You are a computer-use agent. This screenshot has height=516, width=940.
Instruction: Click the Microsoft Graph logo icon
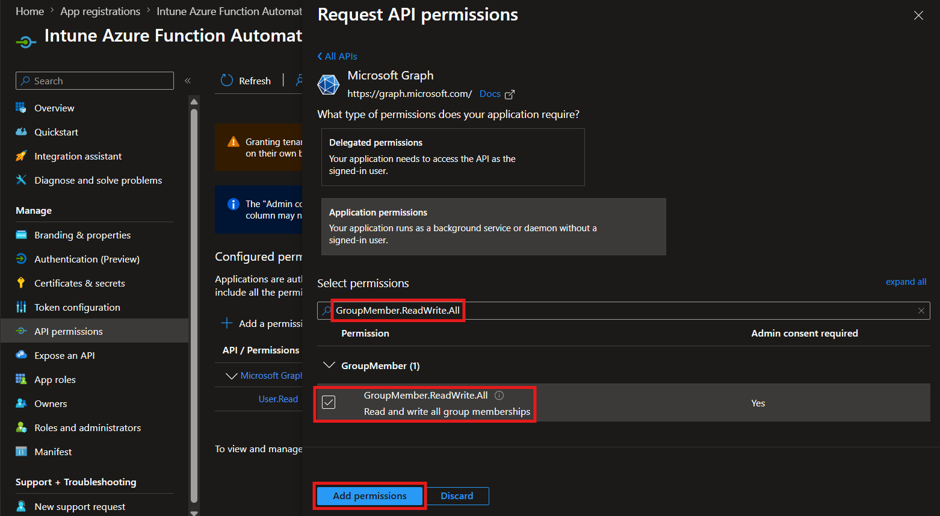(328, 85)
